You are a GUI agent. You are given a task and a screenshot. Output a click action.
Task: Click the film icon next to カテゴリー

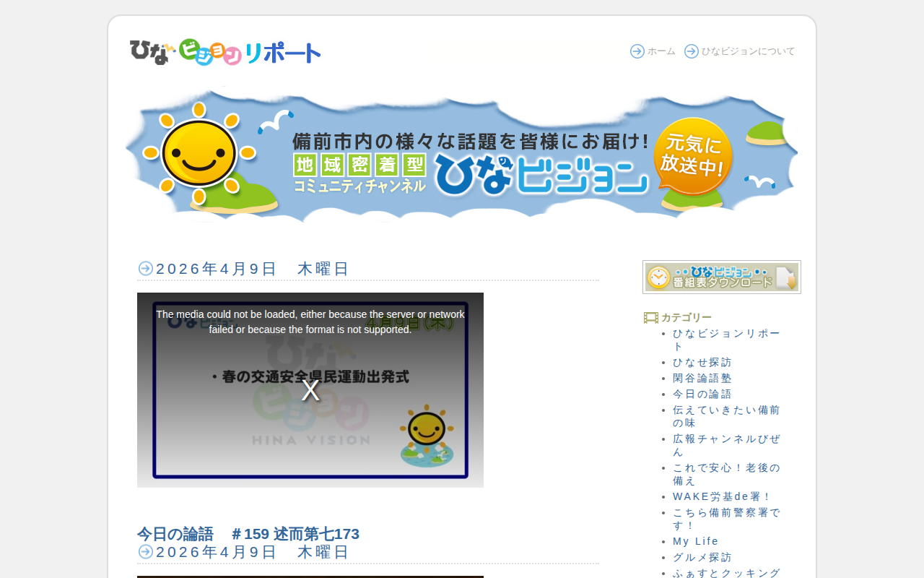click(x=651, y=317)
